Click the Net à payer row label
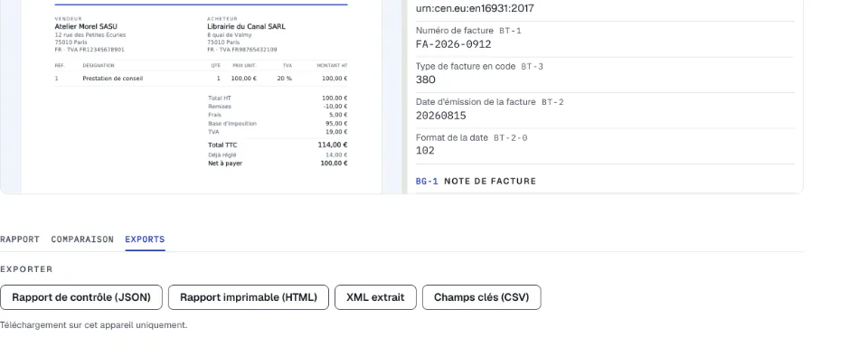 (225, 164)
